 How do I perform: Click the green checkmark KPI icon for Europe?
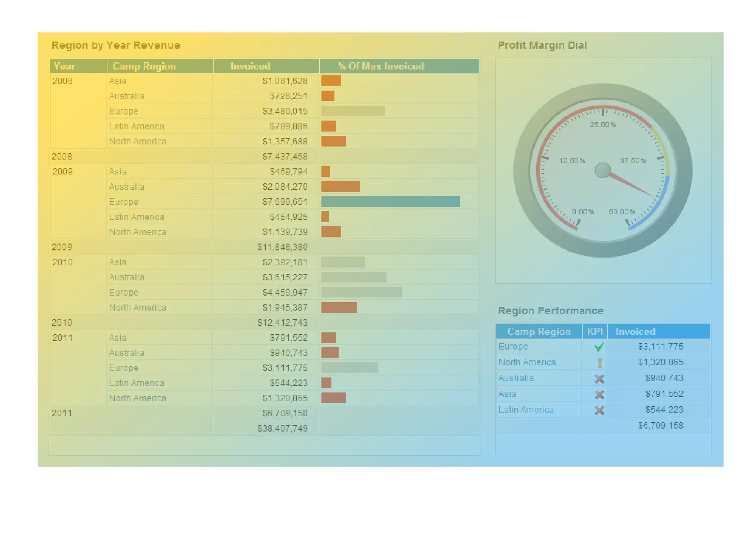click(x=599, y=347)
